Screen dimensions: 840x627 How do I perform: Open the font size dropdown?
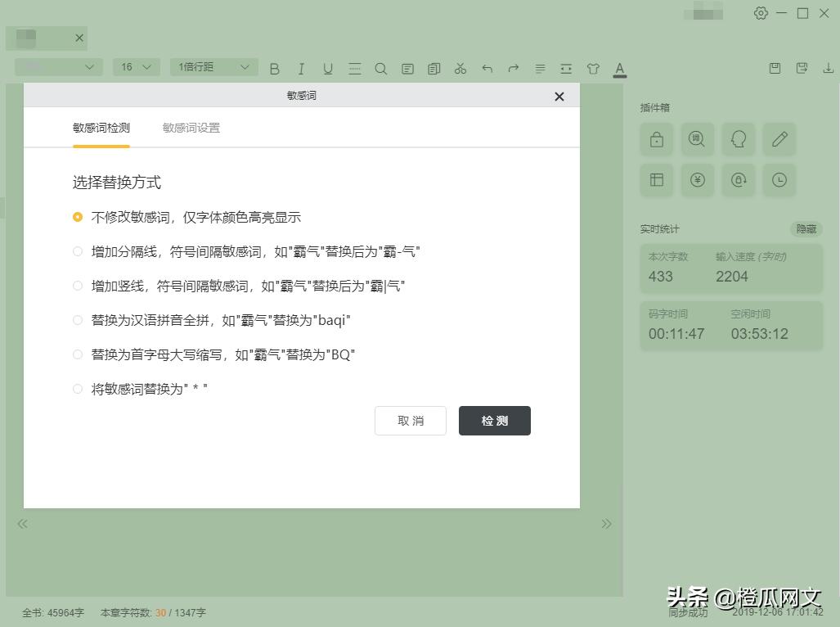click(136, 67)
